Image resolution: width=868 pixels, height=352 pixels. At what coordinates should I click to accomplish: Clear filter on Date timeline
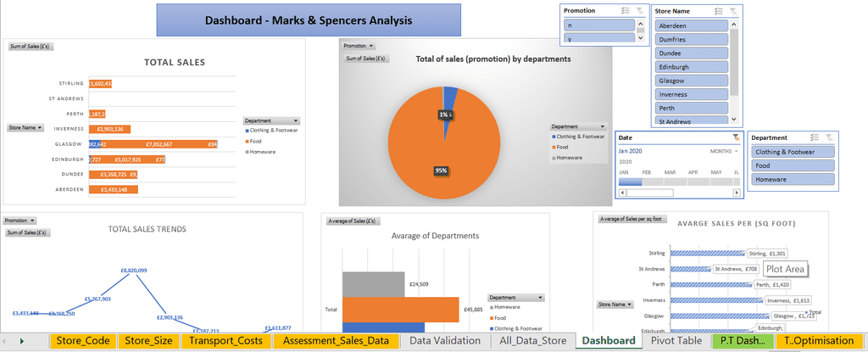[x=736, y=137]
